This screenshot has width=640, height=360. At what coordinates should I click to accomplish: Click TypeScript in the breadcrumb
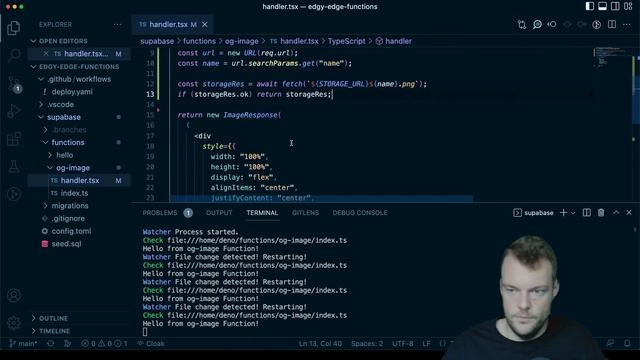tap(347, 41)
